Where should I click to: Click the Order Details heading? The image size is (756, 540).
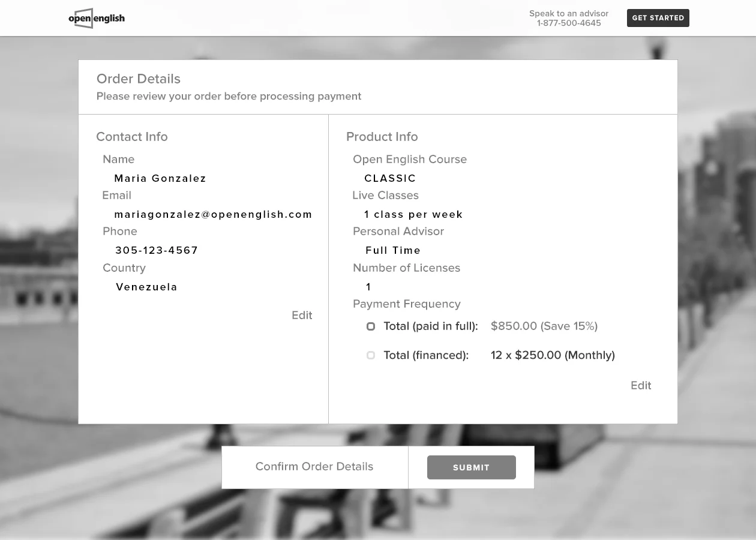(139, 79)
